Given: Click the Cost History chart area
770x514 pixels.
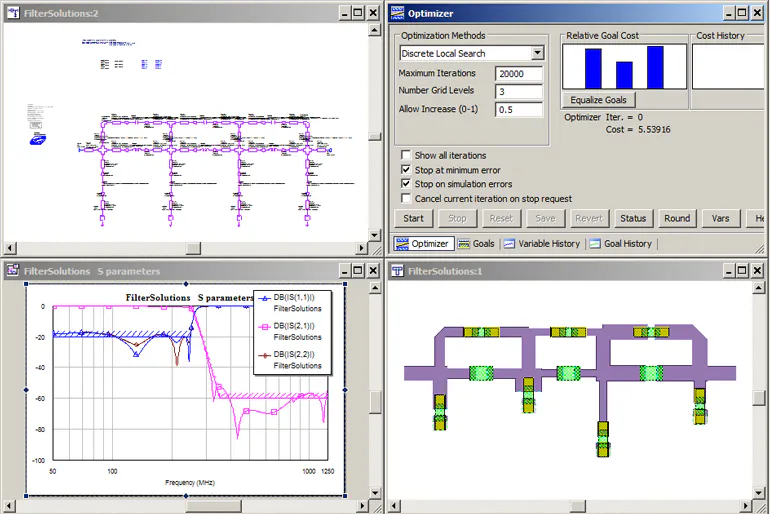Looking at the screenshot, I should (x=728, y=66).
